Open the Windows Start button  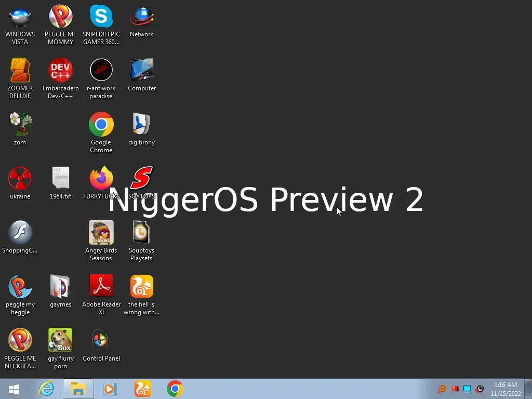(x=14, y=389)
